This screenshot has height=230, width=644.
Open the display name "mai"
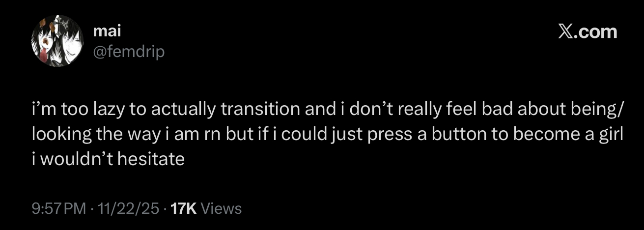pyautogui.click(x=107, y=32)
